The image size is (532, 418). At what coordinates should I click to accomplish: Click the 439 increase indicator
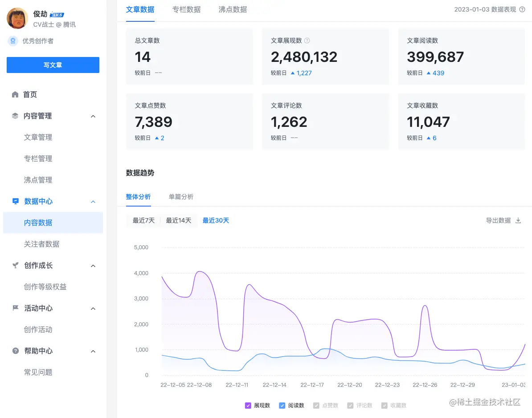(x=435, y=73)
